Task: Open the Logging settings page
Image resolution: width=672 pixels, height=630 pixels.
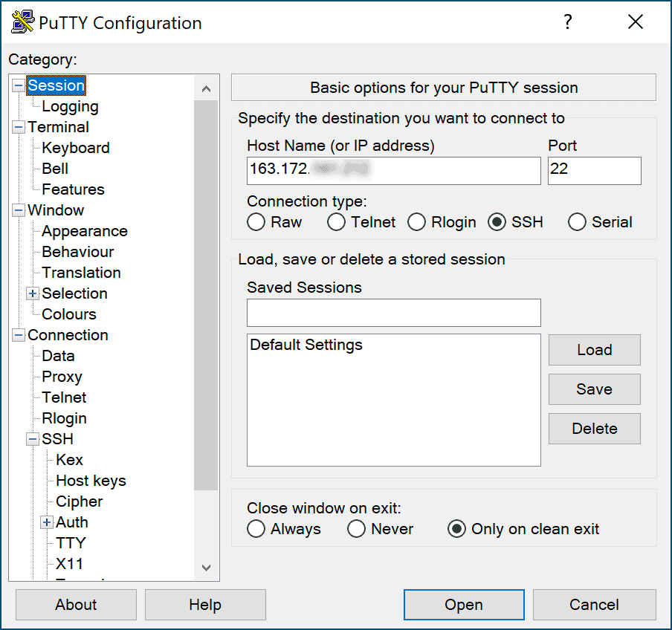Action: (70, 106)
